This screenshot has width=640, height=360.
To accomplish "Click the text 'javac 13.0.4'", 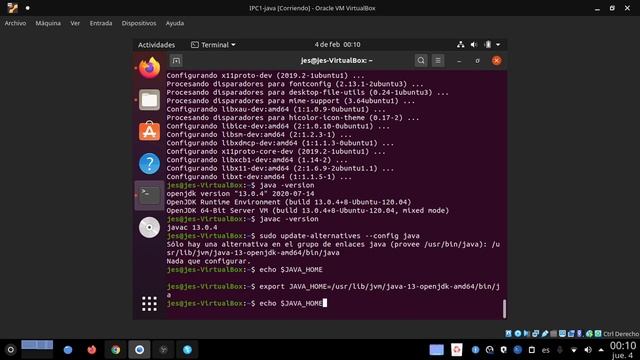I will tap(192, 227).
